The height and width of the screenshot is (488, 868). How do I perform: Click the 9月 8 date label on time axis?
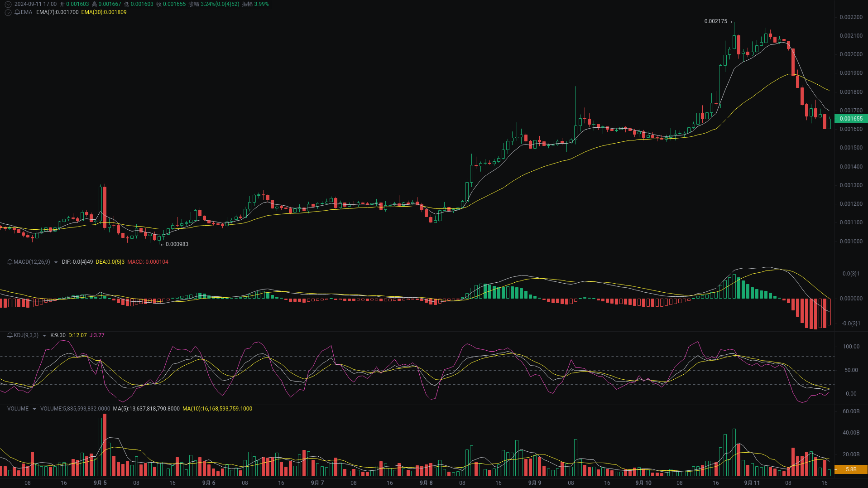coord(426,483)
